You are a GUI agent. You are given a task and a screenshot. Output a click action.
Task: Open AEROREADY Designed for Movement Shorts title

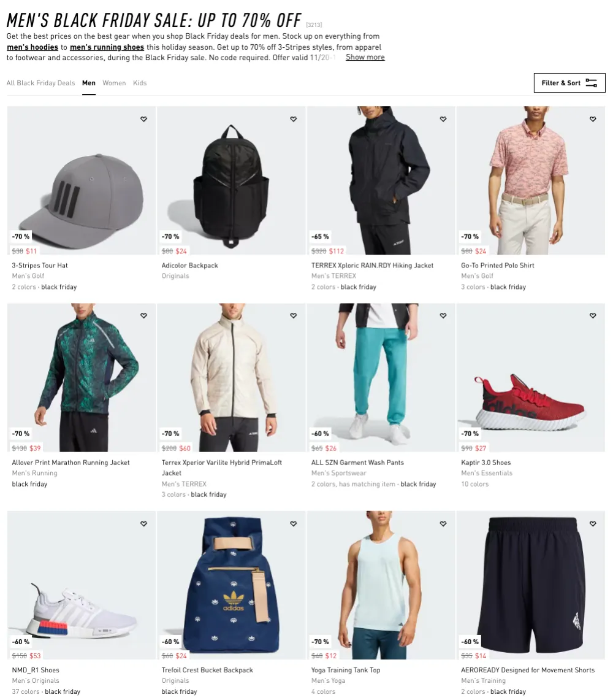pyautogui.click(x=528, y=670)
